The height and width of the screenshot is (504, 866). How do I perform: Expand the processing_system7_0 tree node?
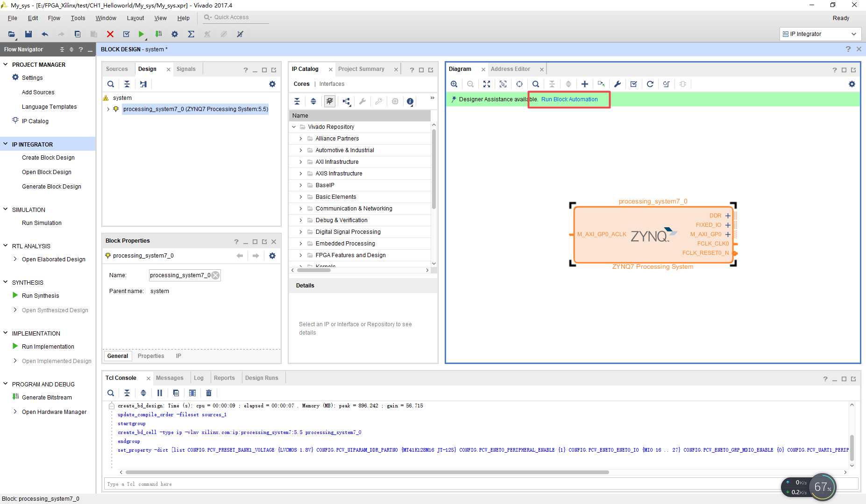pos(108,109)
